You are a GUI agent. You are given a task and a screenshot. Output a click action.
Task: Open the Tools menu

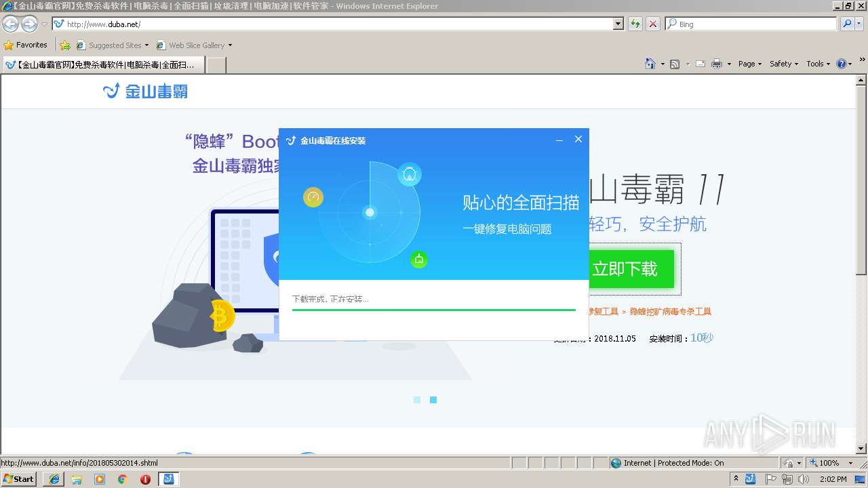point(818,64)
